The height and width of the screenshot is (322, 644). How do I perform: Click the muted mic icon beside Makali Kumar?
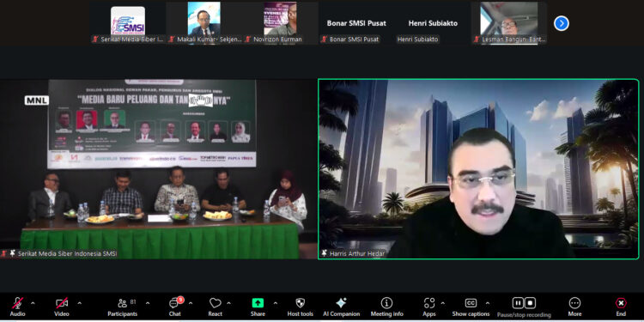(x=172, y=39)
